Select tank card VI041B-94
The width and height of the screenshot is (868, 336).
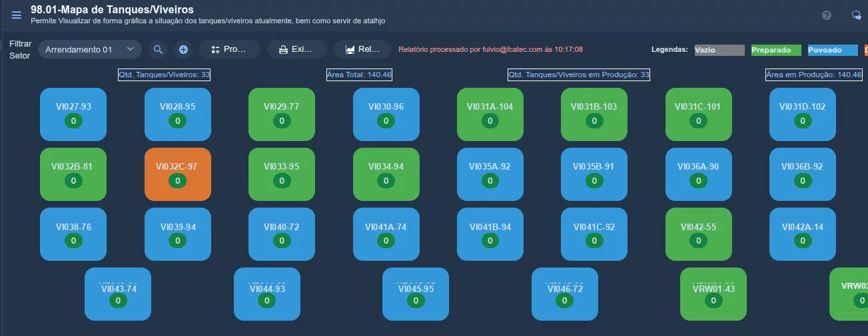[x=490, y=234]
